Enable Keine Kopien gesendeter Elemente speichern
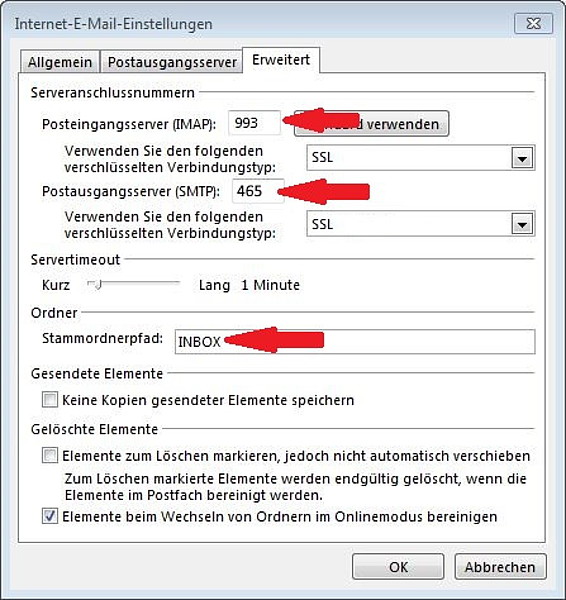Viewport: 566px width, 600px height. (50, 400)
